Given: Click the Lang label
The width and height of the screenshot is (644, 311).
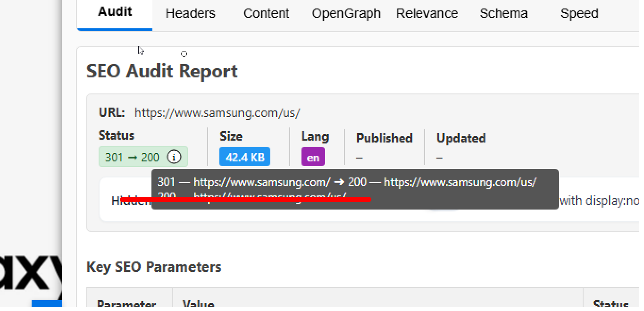Looking at the screenshot, I should click(315, 137).
